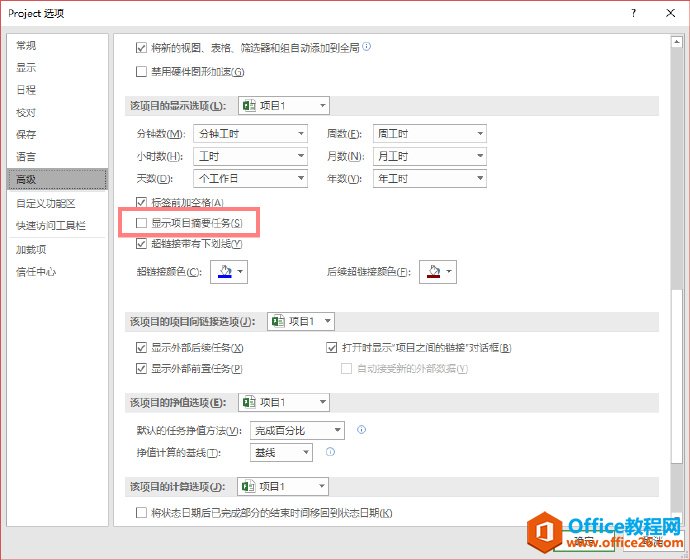The height and width of the screenshot is (560, 690).
Task: Click the help question mark in title bar
Action: [633, 13]
